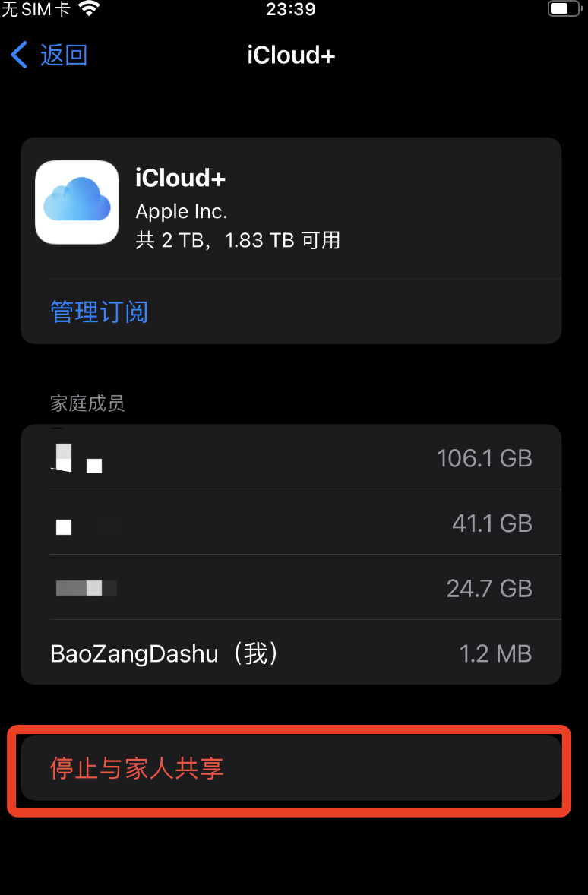Tap the iCloud+ page title
Viewport: 588px width, 895px height.
(x=291, y=55)
